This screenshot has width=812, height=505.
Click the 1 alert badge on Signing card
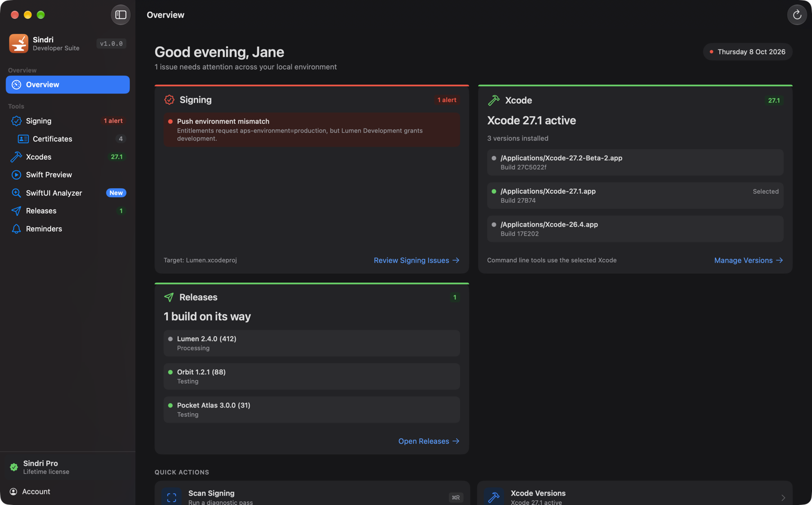tap(447, 100)
